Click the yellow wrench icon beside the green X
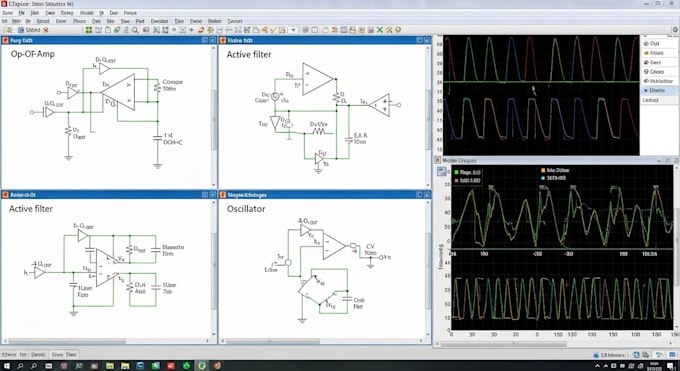Viewport: 680px width, 371px height. (389, 30)
